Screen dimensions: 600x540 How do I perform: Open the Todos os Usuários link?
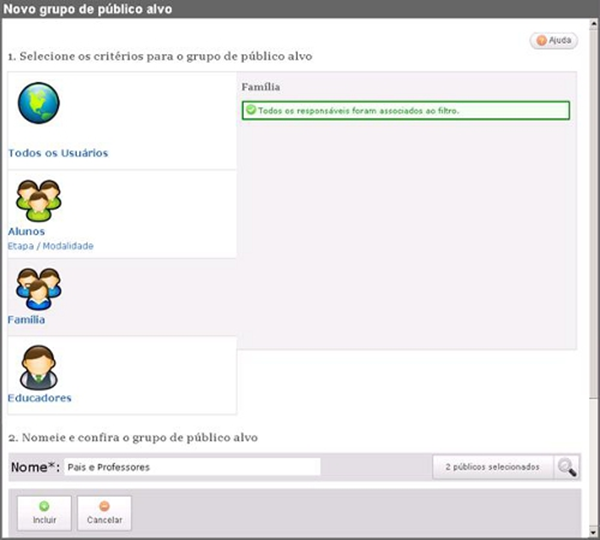coord(58,153)
